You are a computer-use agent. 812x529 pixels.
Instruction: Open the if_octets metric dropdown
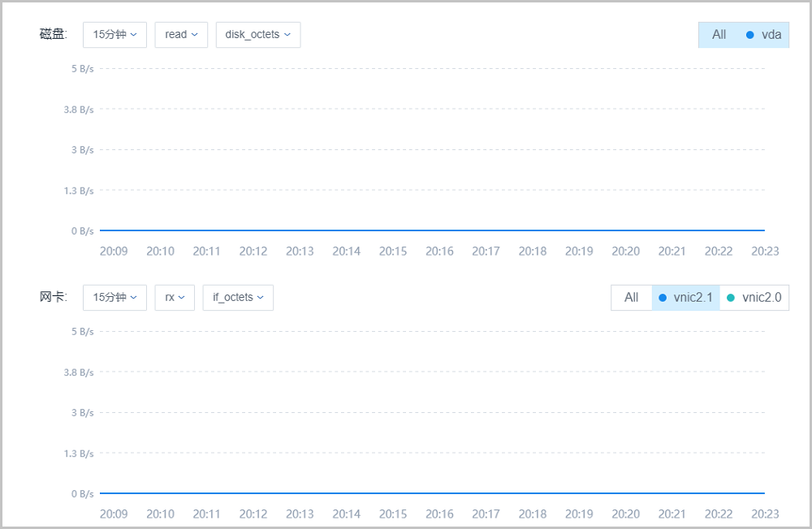(x=238, y=298)
